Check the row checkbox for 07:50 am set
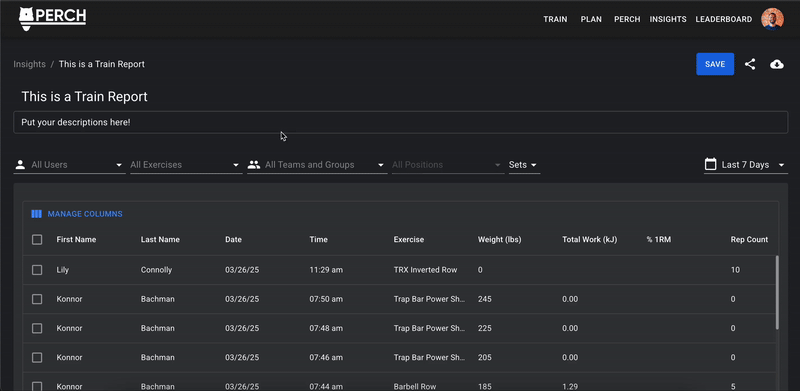Viewport: 800px width, 391px height. pos(37,299)
